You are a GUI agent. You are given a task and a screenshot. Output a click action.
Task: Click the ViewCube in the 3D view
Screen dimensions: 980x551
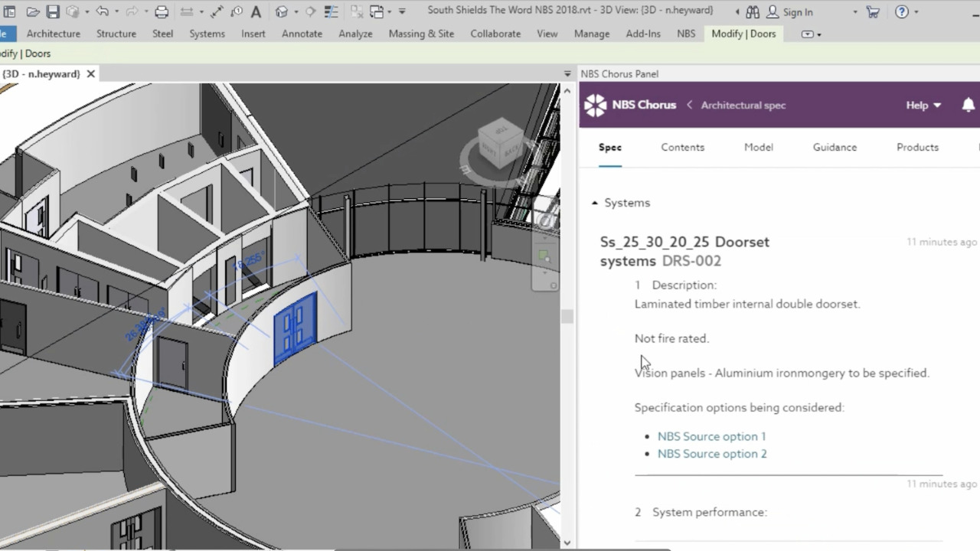point(500,144)
